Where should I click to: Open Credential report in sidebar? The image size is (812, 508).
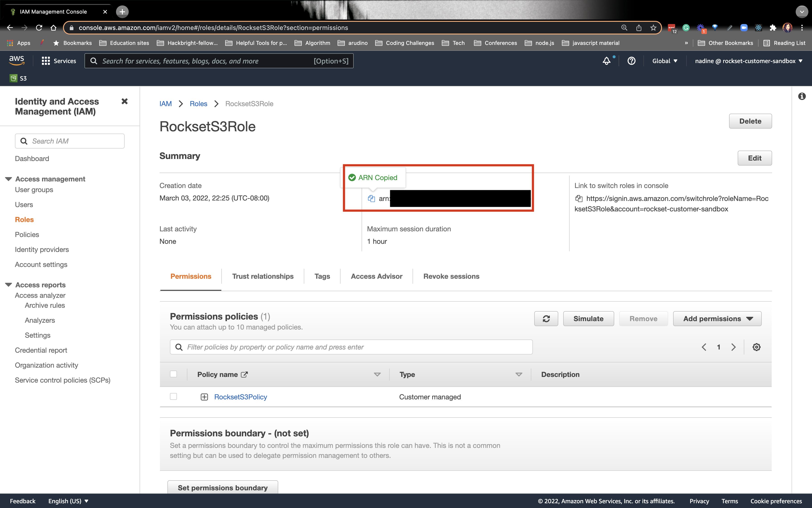(41, 350)
